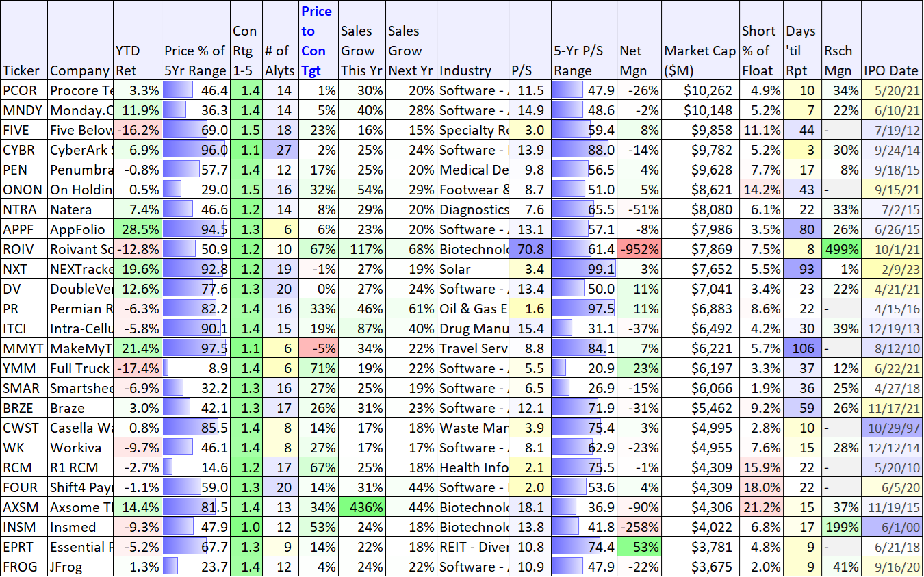Click YMM YTD return -17.4%
The image size is (924, 577).
(x=138, y=368)
